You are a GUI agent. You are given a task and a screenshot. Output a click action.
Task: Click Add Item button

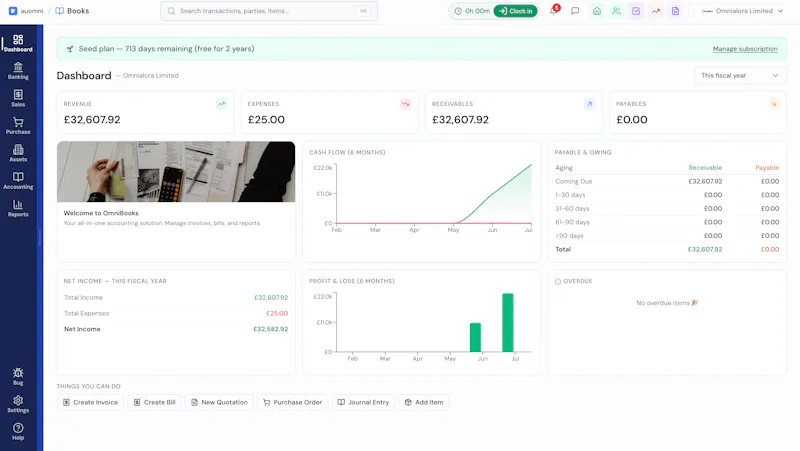coord(423,402)
